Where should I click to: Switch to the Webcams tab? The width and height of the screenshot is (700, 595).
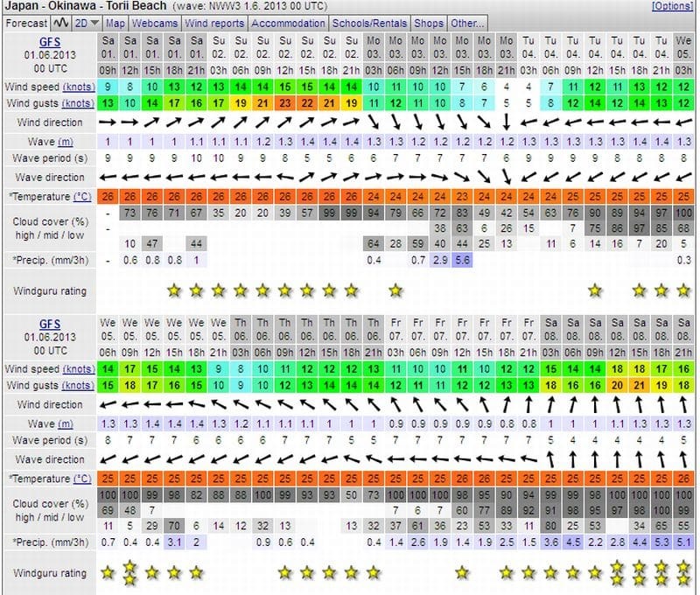pyautogui.click(x=155, y=24)
